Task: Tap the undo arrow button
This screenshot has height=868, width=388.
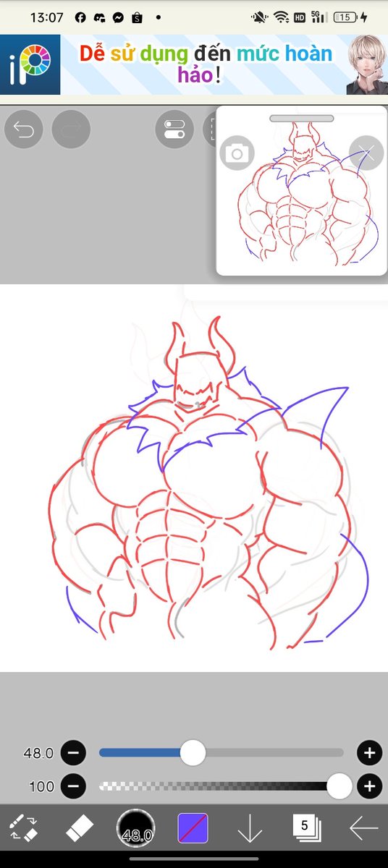Action: (24, 130)
